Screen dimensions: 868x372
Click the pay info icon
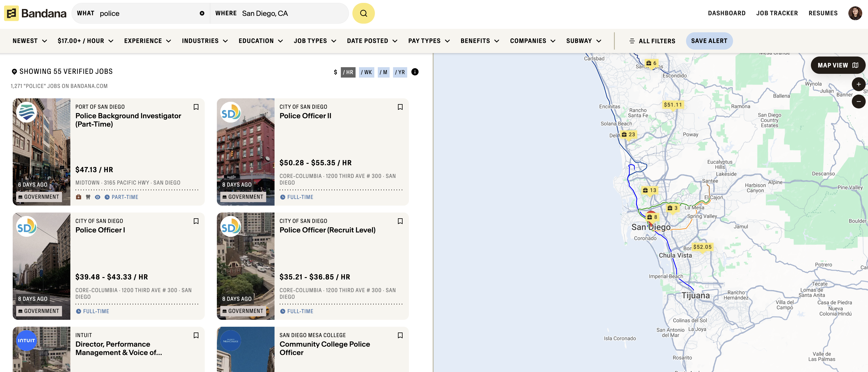pos(415,72)
